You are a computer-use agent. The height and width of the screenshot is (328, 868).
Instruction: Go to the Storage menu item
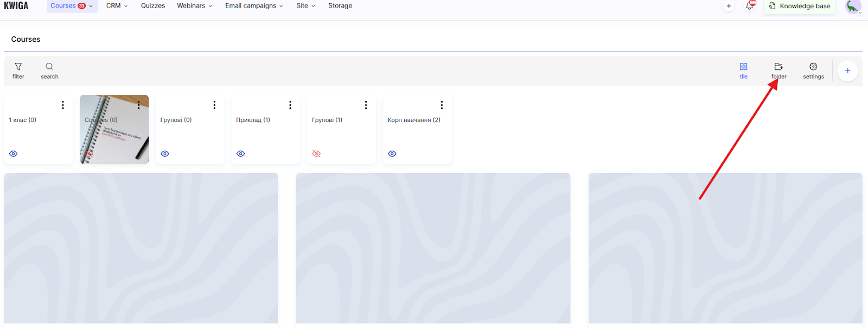[x=340, y=6]
